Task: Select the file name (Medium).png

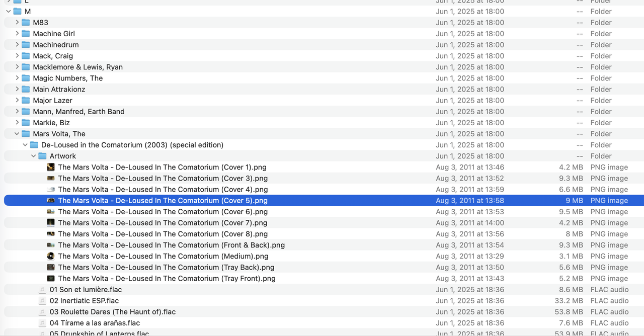Action: 165,256
